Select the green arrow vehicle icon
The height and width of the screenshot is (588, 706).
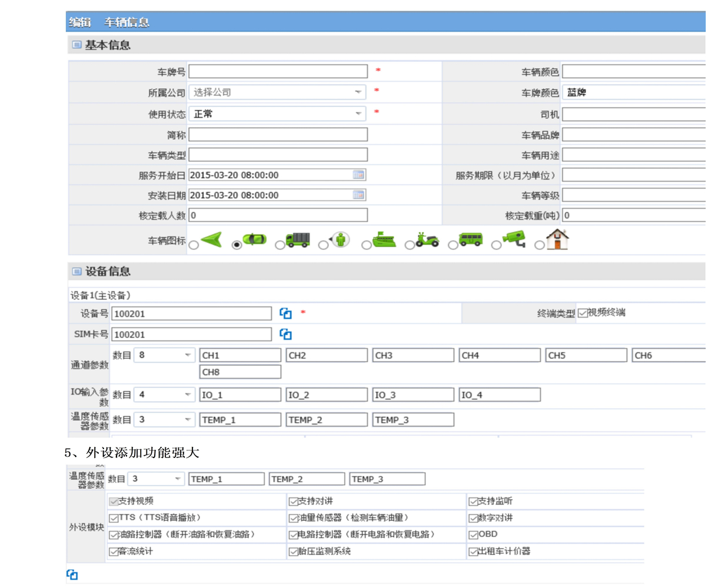tap(194, 245)
